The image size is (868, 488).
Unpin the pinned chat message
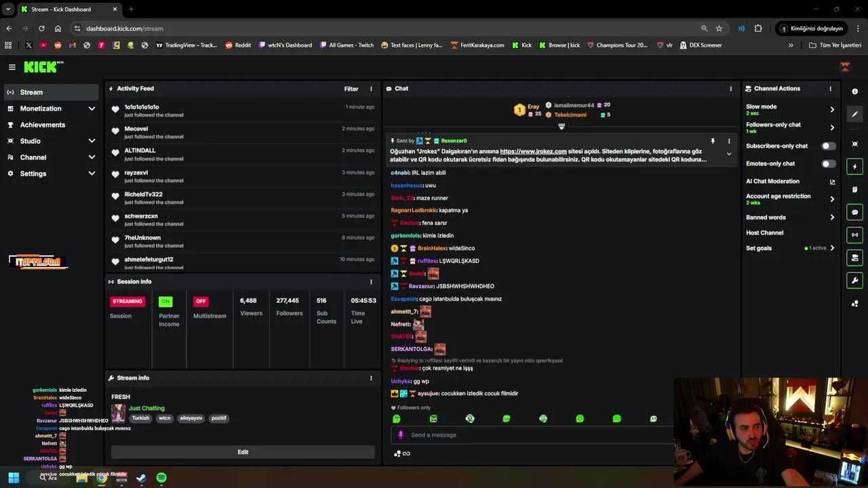713,141
